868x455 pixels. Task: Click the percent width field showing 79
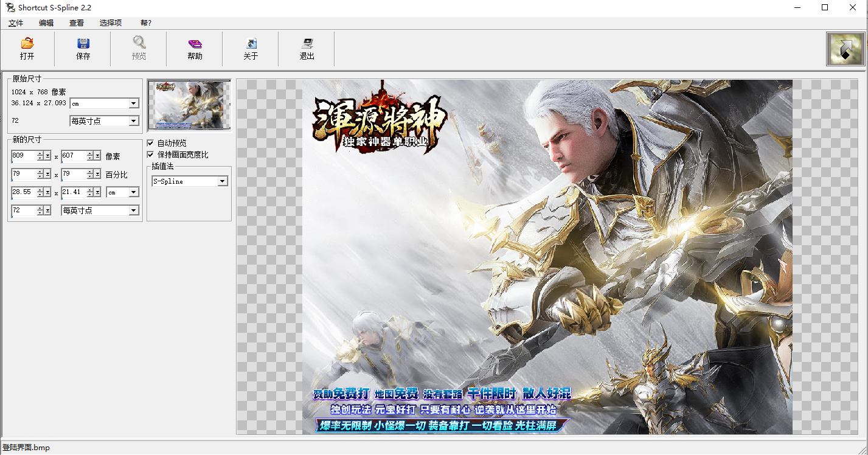tap(24, 175)
